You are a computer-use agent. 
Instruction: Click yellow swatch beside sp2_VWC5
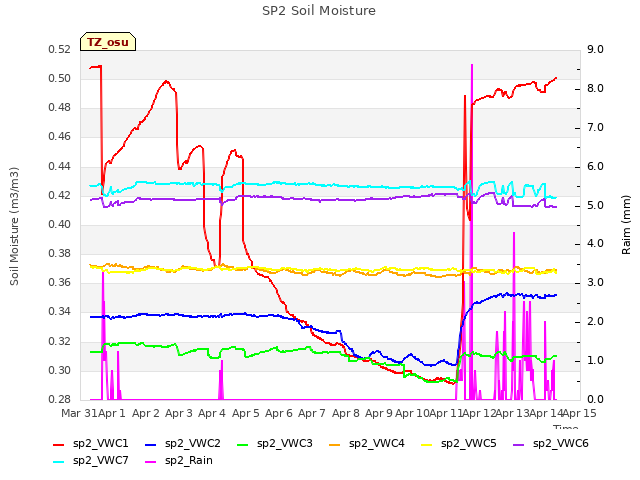(x=427, y=444)
